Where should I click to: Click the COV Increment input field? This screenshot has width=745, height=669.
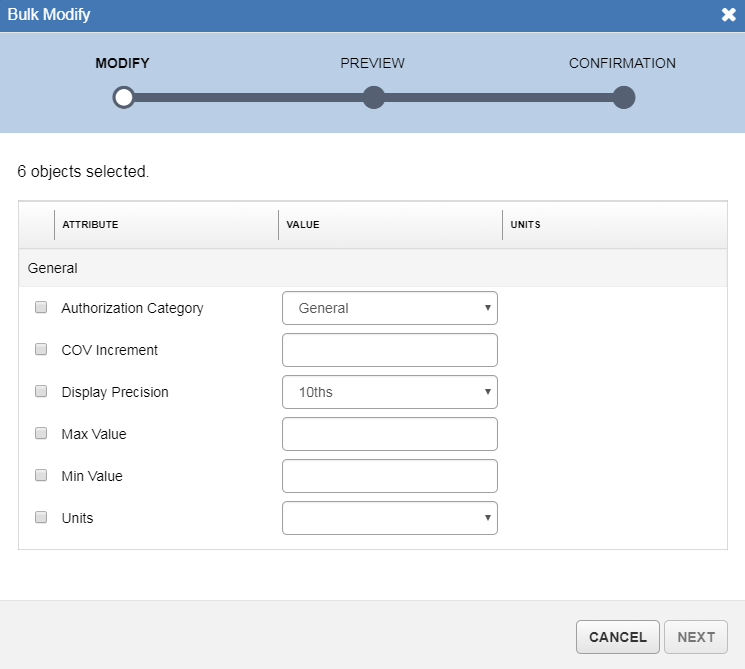[x=389, y=350]
